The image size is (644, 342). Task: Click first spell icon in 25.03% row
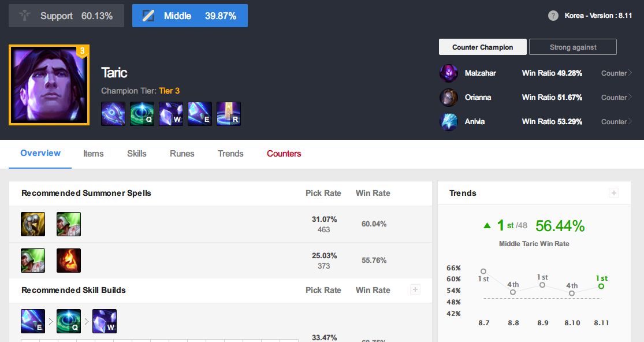click(x=33, y=261)
